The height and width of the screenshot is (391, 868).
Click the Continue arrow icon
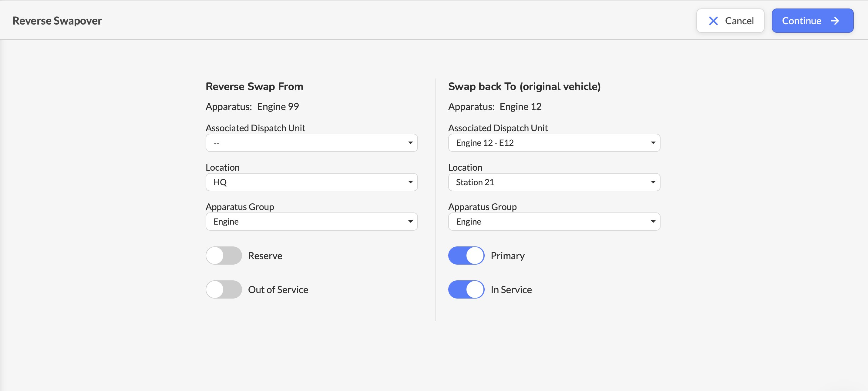click(835, 21)
